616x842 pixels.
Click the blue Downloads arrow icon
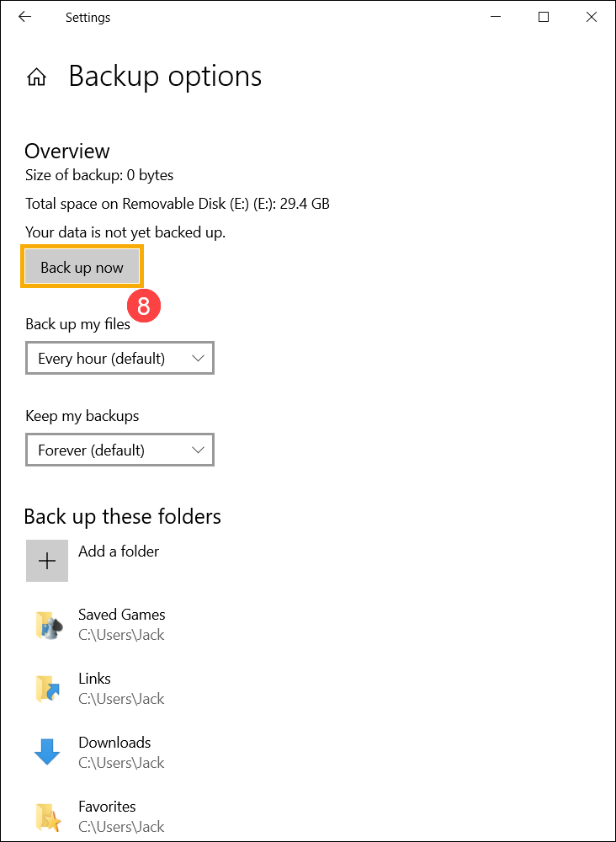pos(48,751)
